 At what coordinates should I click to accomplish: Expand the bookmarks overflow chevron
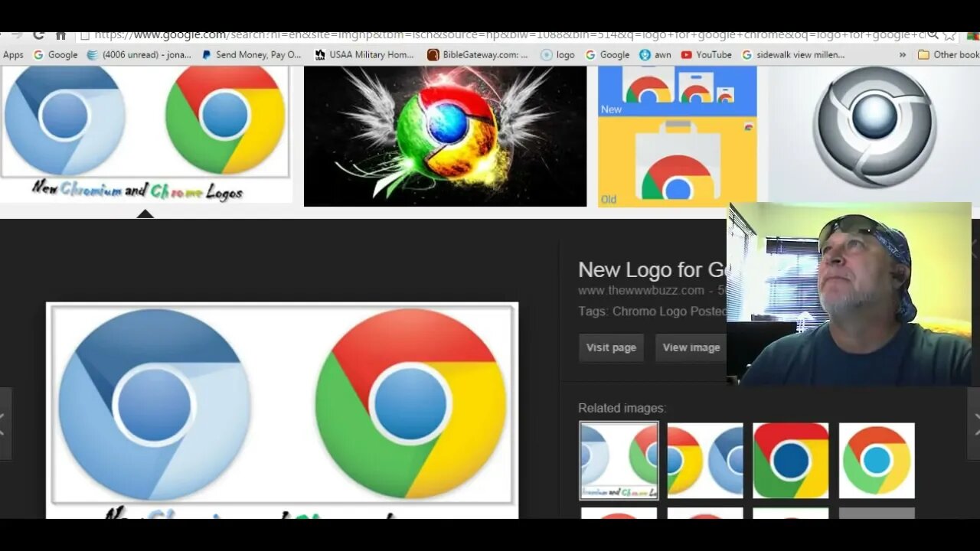(x=902, y=55)
